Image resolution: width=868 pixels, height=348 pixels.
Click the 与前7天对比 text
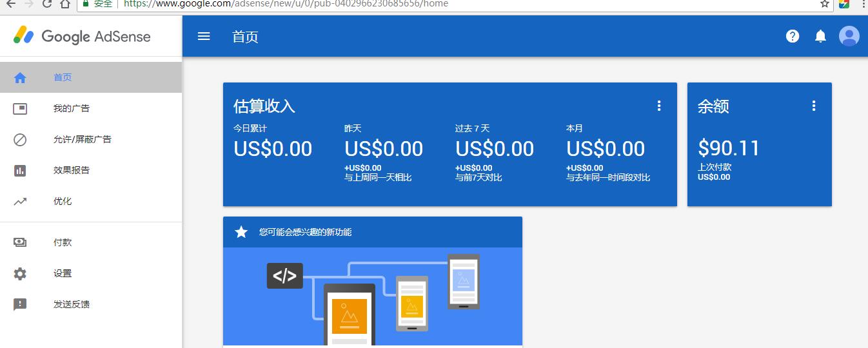pos(478,177)
